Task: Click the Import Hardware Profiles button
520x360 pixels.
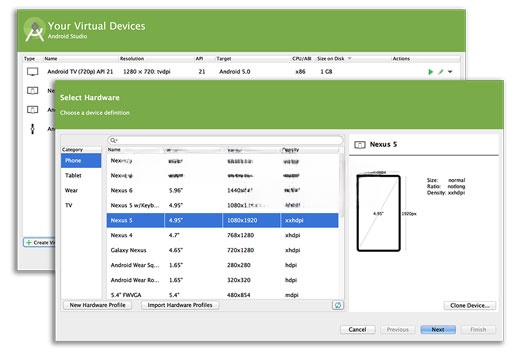Action: pyautogui.click(x=180, y=305)
